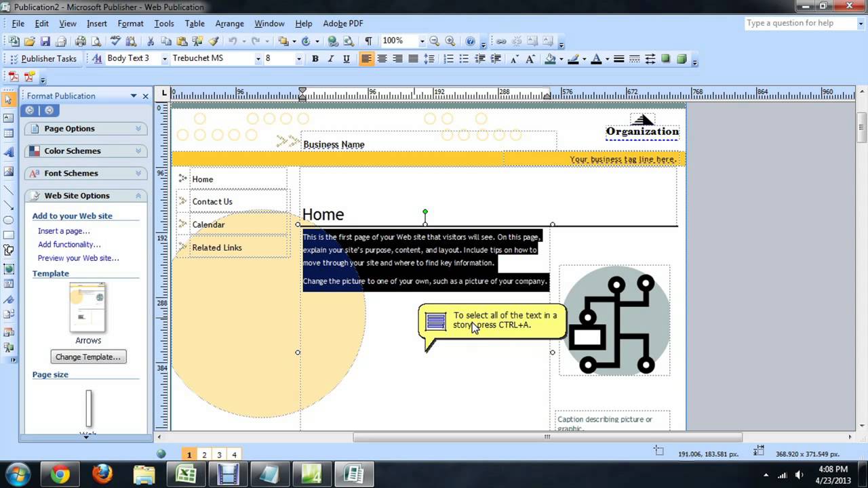Image resolution: width=868 pixels, height=488 pixels.
Task: Go to page 3 in page navigator
Action: point(219,455)
